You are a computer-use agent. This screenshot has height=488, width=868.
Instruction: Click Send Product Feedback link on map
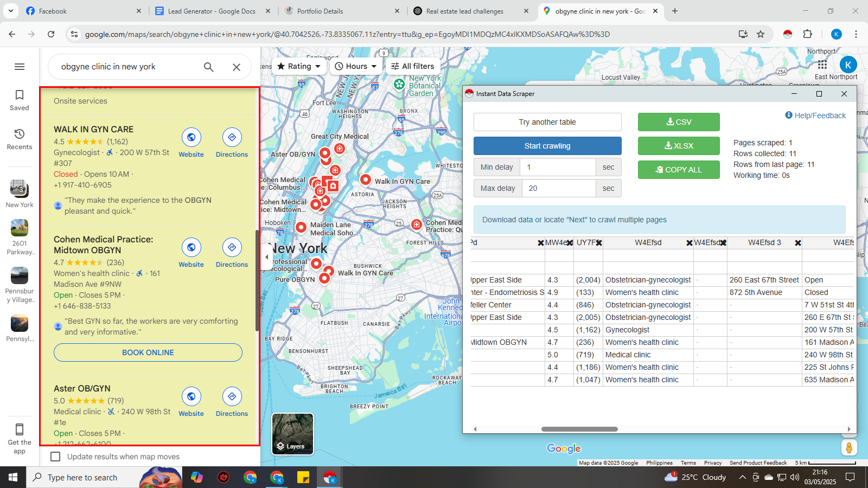(758, 463)
